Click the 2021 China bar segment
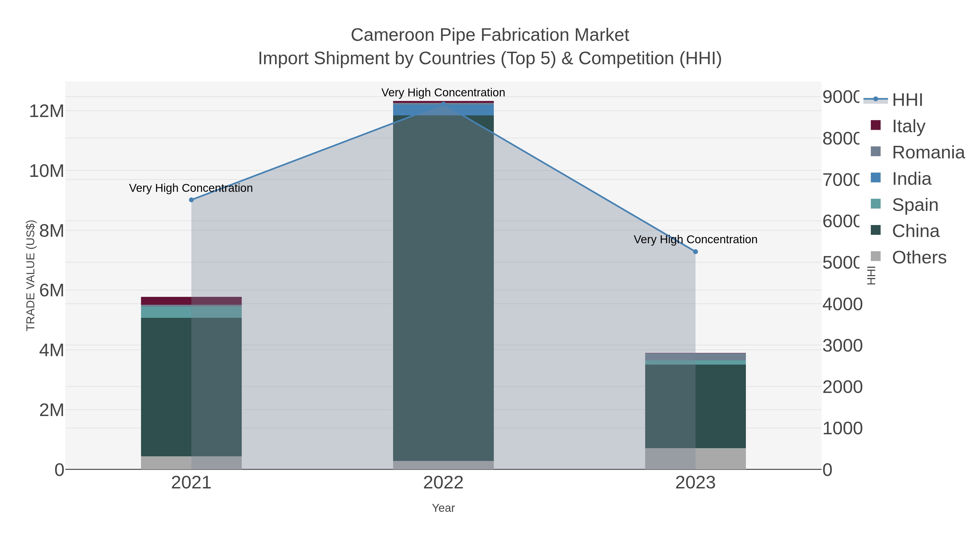 (191, 387)
